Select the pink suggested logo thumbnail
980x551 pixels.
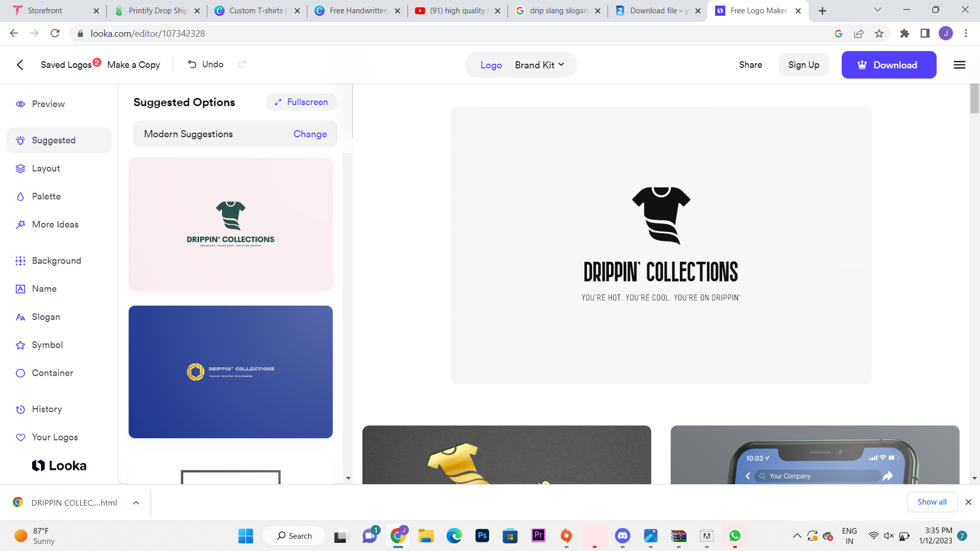[x=231, y=224]
